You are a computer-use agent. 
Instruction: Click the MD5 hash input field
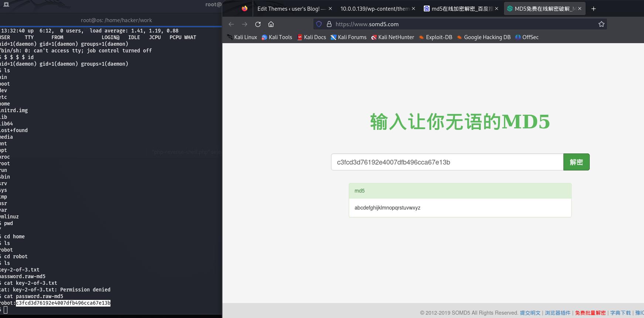pyautogui.click(x=447, y=162)
